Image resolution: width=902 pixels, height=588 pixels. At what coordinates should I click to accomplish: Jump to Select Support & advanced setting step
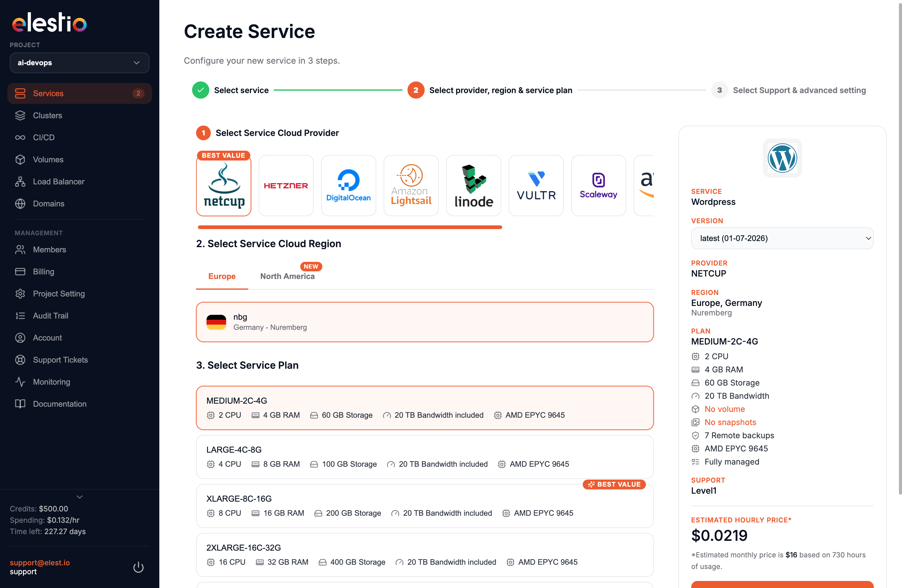click(789, 90)
